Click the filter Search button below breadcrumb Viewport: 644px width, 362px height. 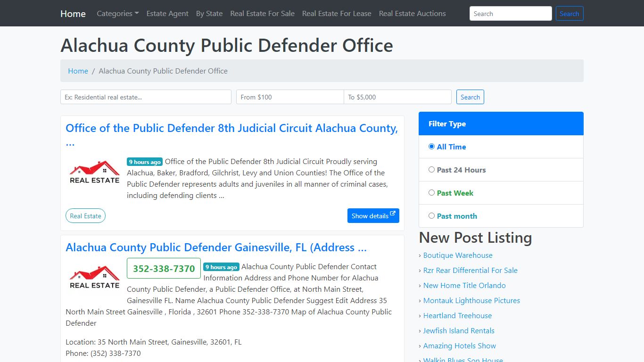(x=470, y=97)
